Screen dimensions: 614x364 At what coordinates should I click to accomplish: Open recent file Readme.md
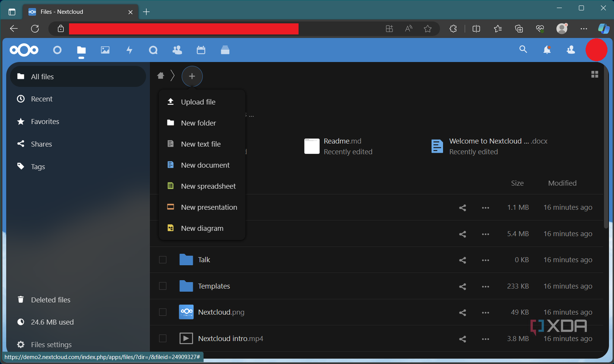point(339,146)
